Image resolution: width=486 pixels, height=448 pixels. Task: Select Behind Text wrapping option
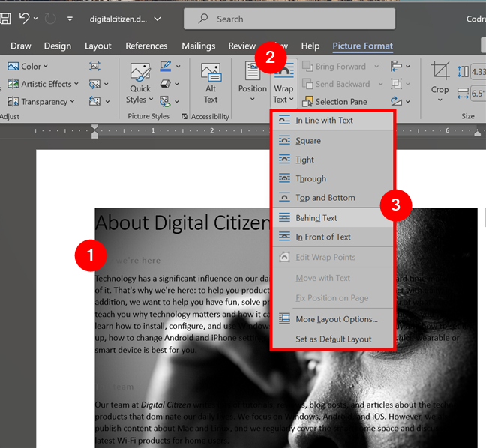[333, 218]
